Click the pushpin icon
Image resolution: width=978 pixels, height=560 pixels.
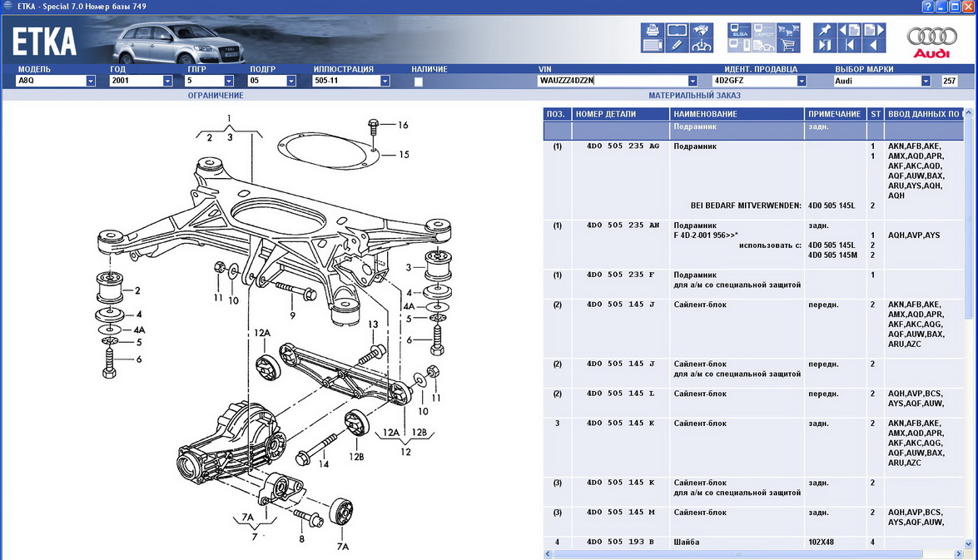coord(824,31)
